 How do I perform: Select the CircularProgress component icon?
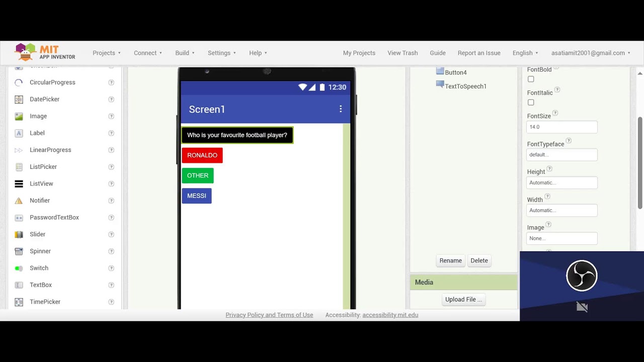pyautogui.click(x=19, y=82)
